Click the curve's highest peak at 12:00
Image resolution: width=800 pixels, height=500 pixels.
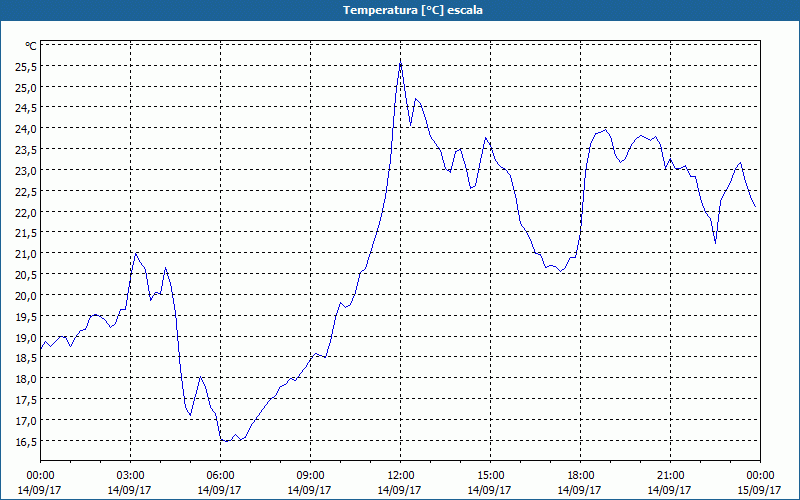tap(401, 62)
